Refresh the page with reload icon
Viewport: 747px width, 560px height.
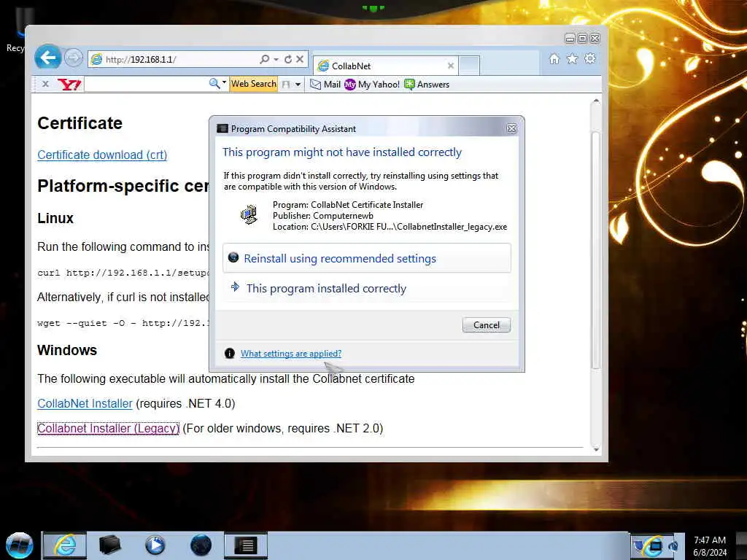coord(288,59)
